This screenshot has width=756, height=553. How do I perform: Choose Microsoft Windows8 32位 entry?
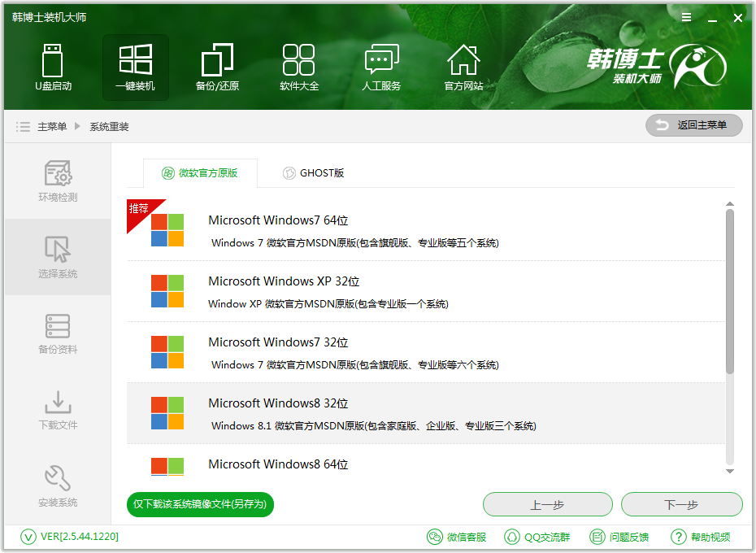tap(426, 413)
